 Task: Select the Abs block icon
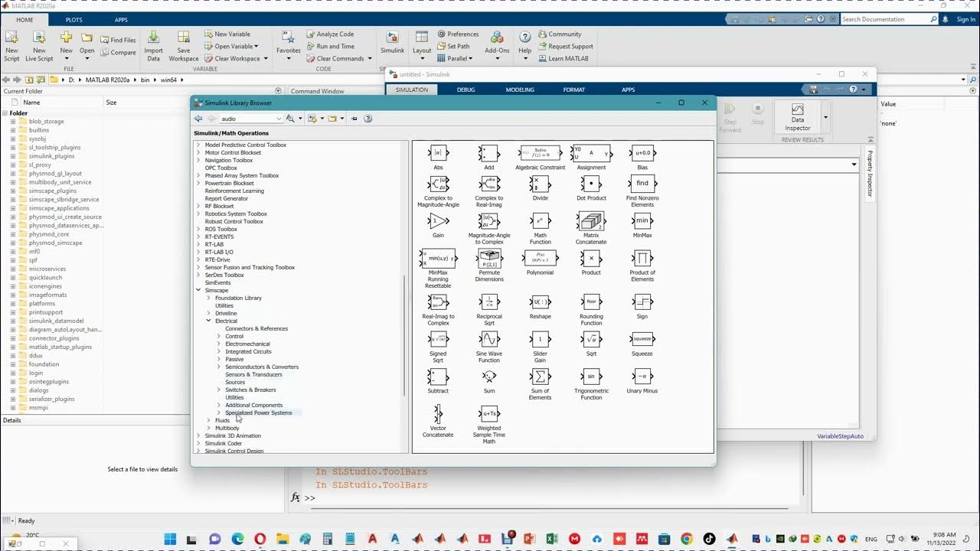coord(438,153)
